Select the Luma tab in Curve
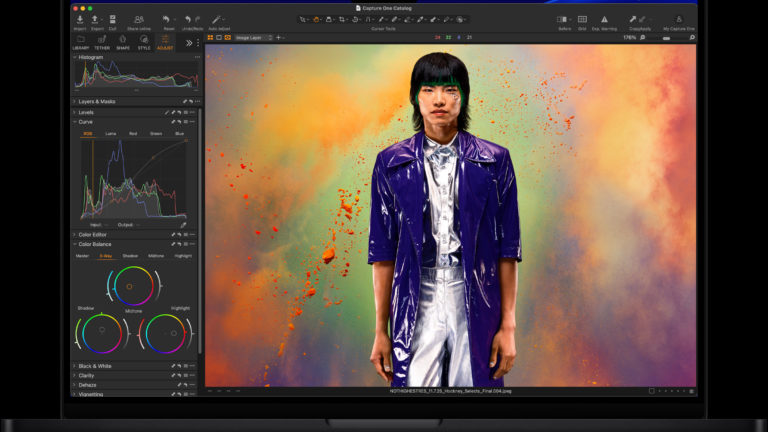Screen dimensions: 768x432 point(111,133)
